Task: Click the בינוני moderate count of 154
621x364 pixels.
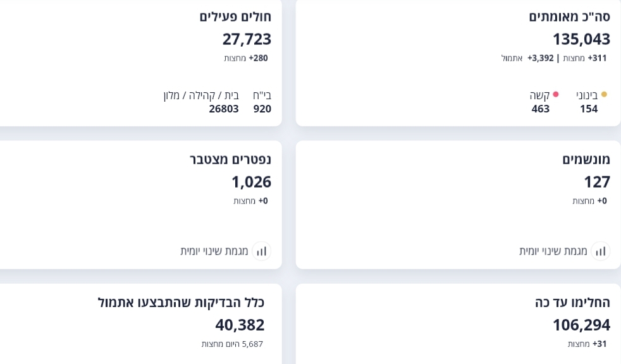Action: click(x=589, y=109)
